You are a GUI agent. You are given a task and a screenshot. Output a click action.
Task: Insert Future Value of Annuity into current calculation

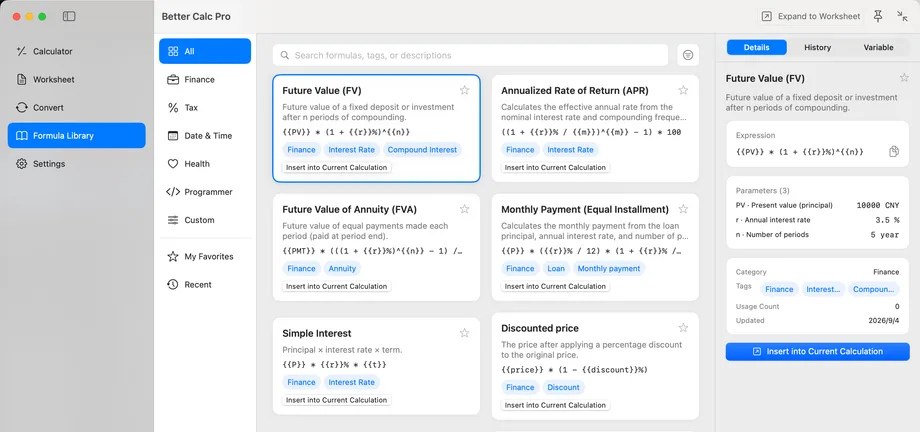337,286
